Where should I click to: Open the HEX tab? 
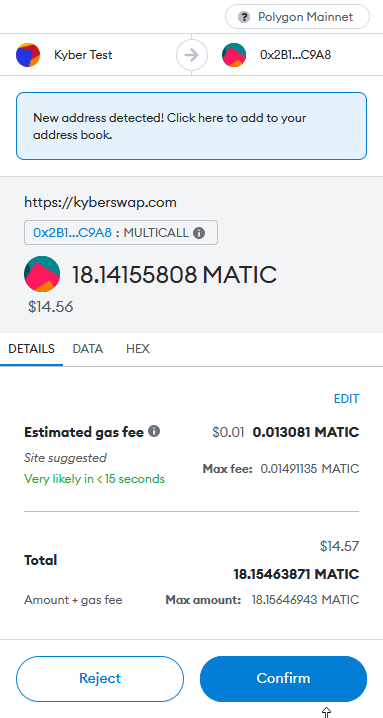click(138, 349)
